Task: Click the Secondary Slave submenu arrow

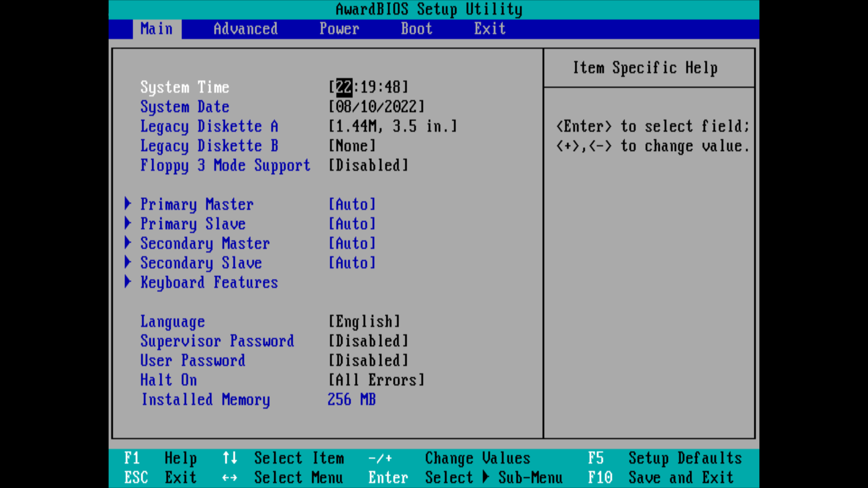Action: click(128, 262)
